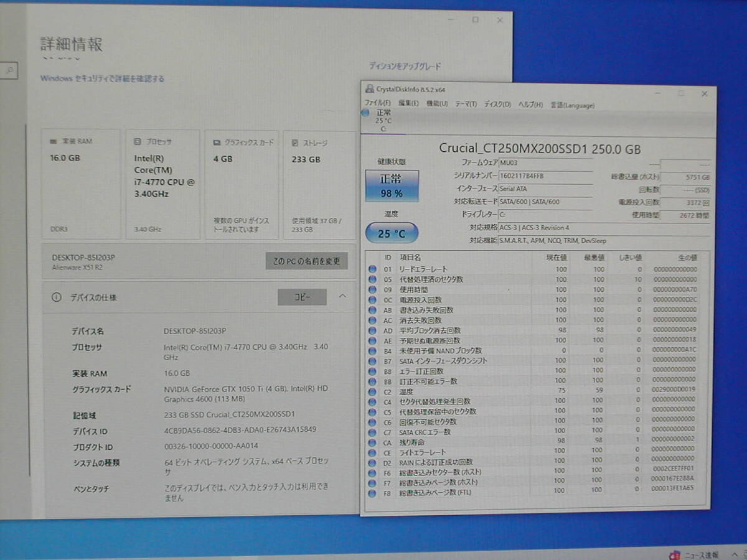Screen dimensions: 747x560
Task: Click the processor icon on プロセッサ card
Action: tap(138, 142)
